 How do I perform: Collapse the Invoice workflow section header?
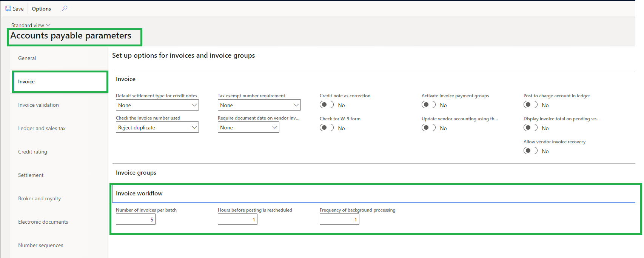coord(139,193)
